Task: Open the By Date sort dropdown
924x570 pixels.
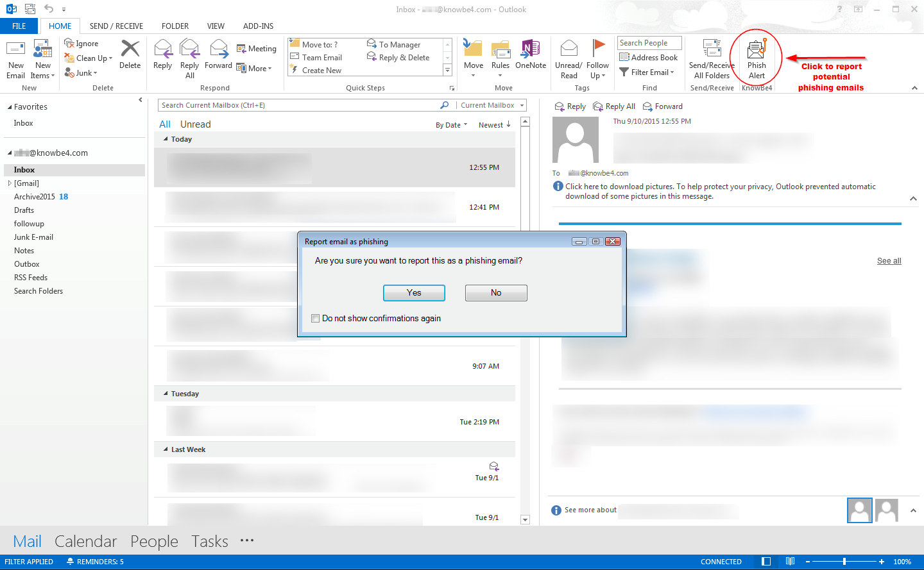Action: [451, 125]
